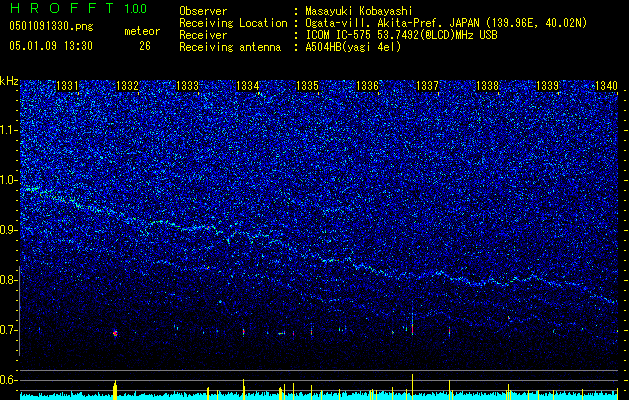The width and height of the screenshot is (629, 400).
Task: Click the kHz axis unit label
Action: click(9, 81)
